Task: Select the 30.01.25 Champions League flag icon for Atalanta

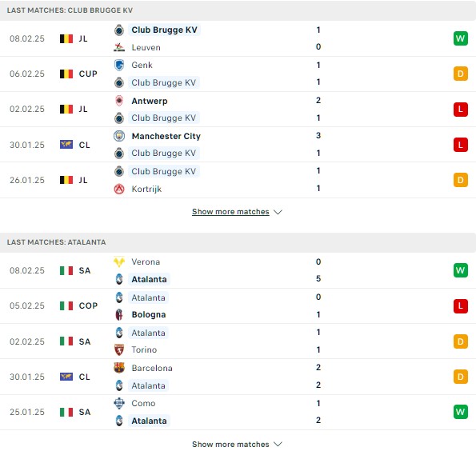Action: pos(66,377)
